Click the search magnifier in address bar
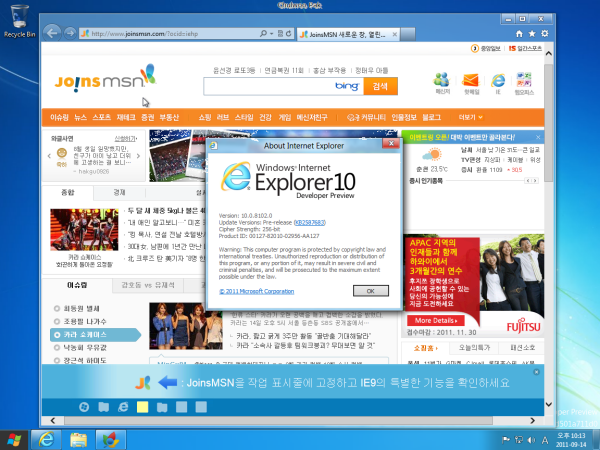This screenshot has width=600, height=450. tap(263, 34)
